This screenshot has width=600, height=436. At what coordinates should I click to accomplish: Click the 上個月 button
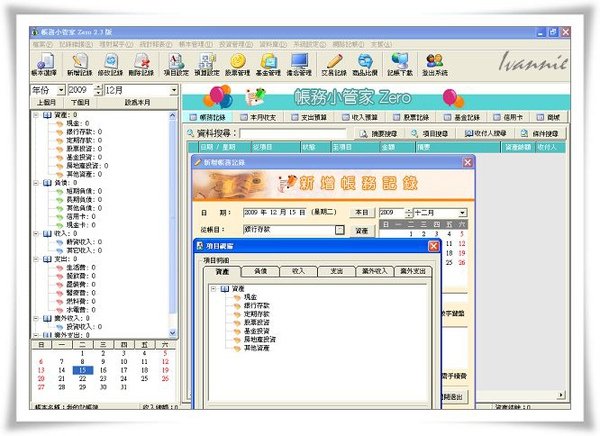coord(47,103)
